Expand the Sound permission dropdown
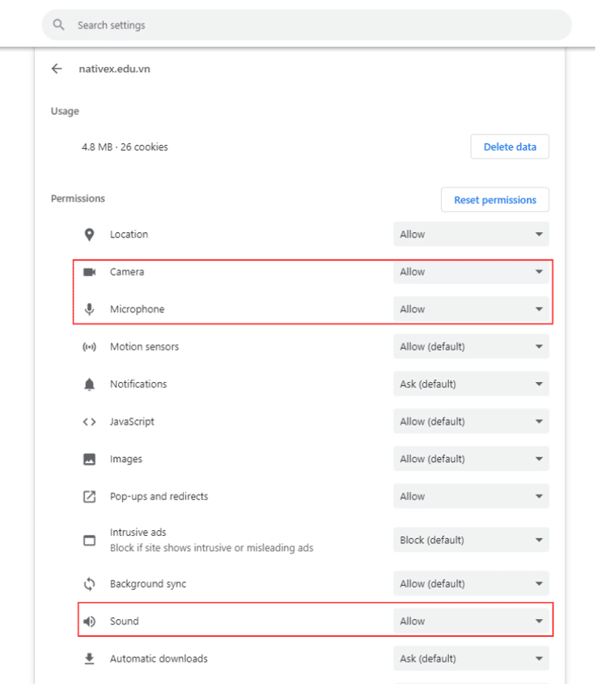Image resolution: width=597 pixels, height=700 pixels. coord(471,622)
